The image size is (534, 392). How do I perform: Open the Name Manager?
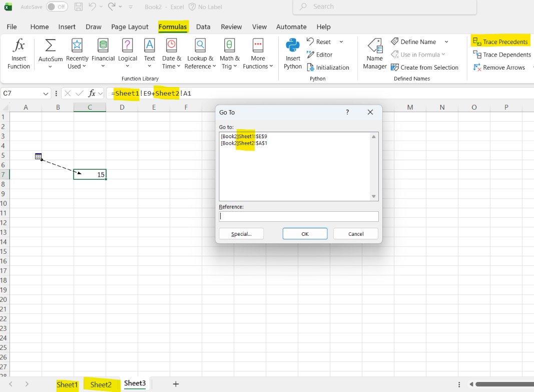click(375, 54)
